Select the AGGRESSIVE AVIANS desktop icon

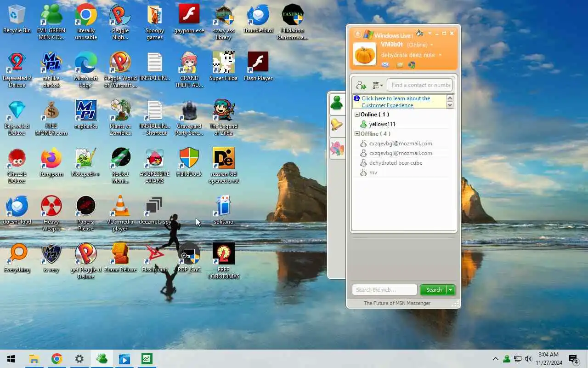coord(155,166)
